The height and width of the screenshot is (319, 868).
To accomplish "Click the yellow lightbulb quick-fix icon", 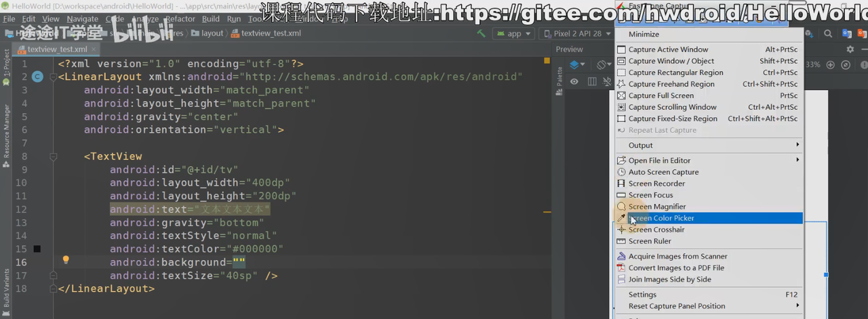I will click(x=66, y=259).
